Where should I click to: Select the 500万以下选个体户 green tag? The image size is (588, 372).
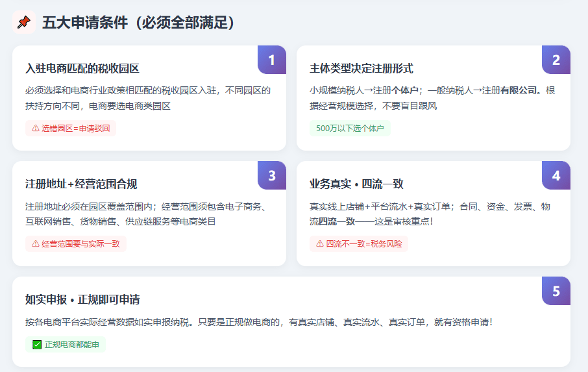point(350,129)
